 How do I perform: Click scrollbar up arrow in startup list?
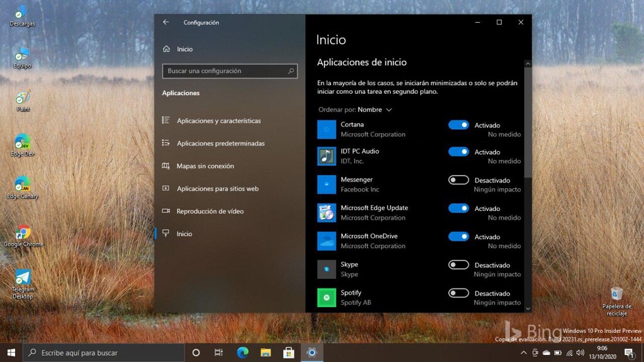pos(528,64)
